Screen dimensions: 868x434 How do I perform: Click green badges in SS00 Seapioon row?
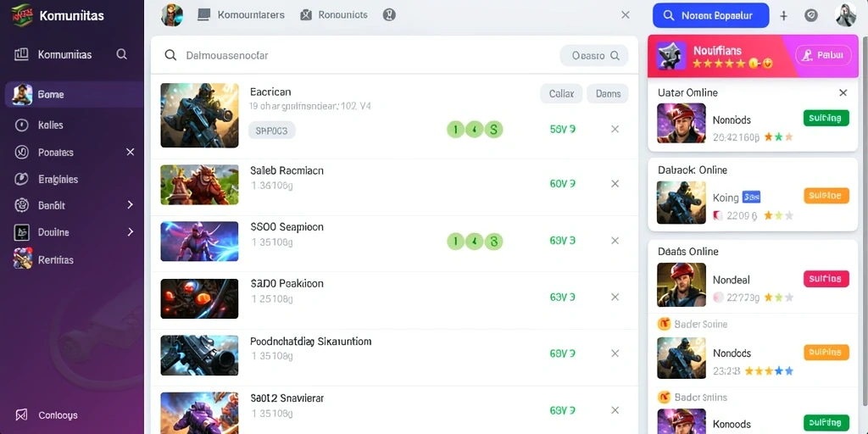pos(475,241)
